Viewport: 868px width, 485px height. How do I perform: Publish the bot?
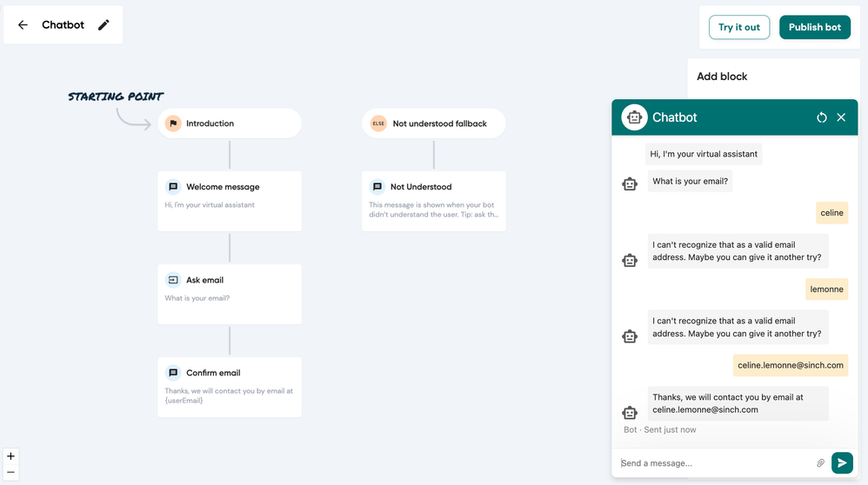pos(815,27)
